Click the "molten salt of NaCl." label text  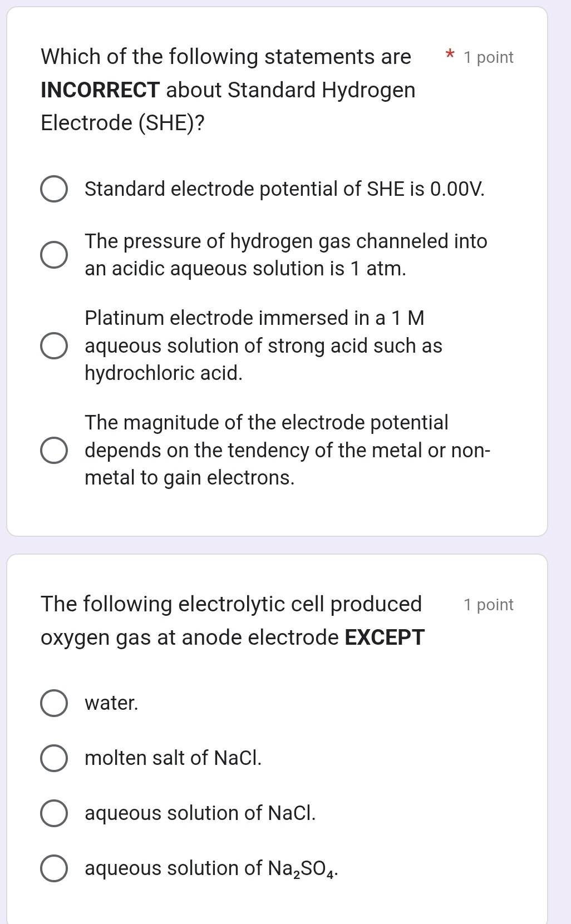click(173, 758)
